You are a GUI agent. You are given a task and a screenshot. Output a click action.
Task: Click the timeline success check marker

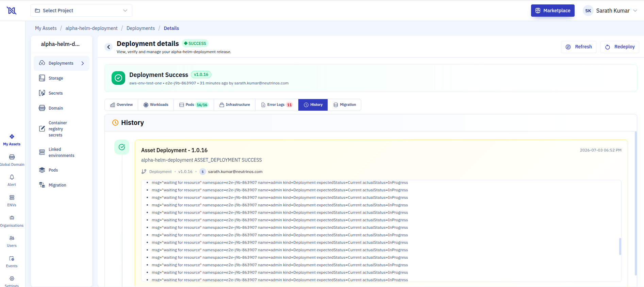tap(122, 147)
